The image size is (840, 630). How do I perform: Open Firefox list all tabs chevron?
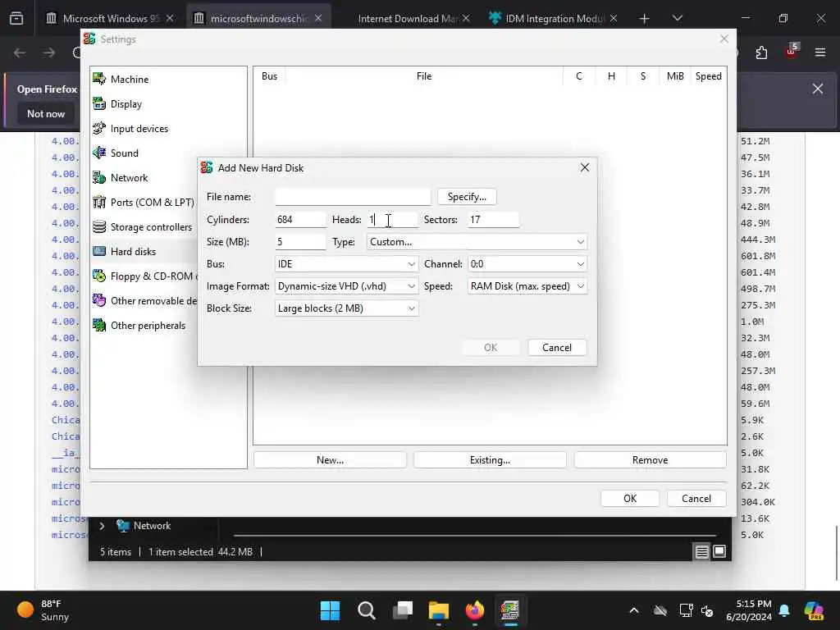point(677,18)
